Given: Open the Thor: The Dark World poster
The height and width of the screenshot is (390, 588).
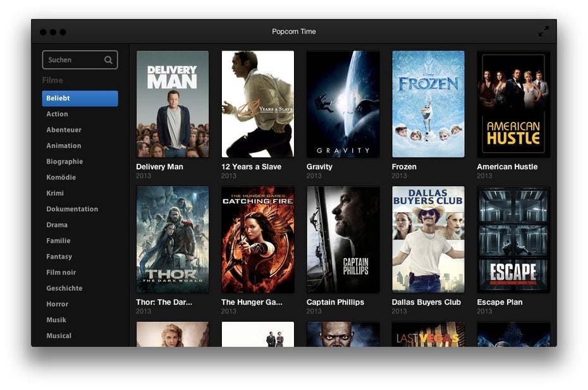Looking at the screenshot, I should click(x=173, y=240).
